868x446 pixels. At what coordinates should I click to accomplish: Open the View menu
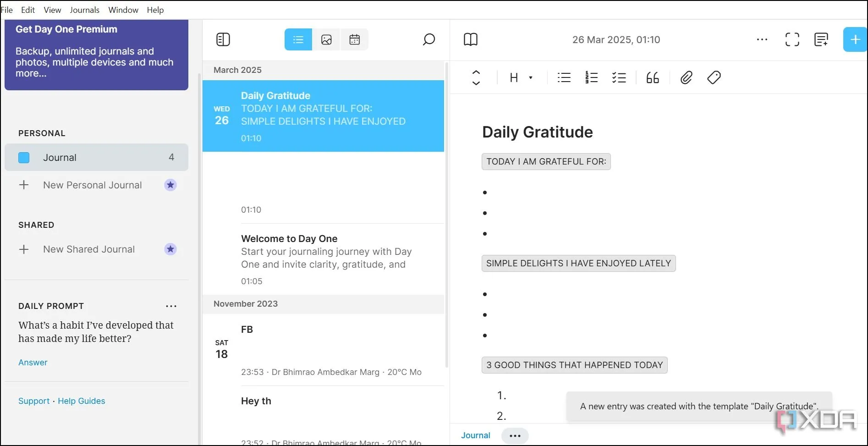[52, 10]
